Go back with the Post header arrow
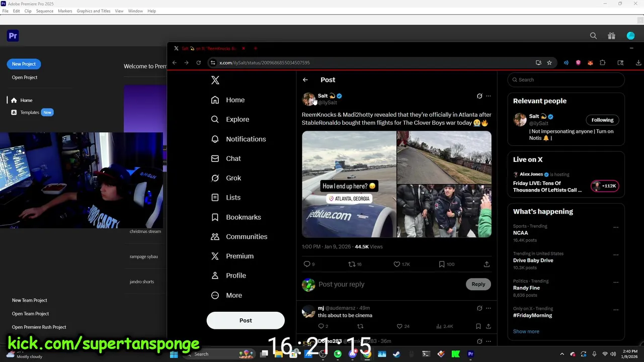The height and width of the screenshot is (362, 644). pos(305,80)
